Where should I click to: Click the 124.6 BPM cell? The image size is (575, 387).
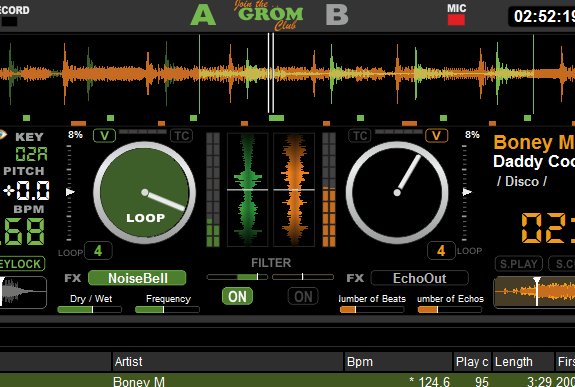pos(429,381)
